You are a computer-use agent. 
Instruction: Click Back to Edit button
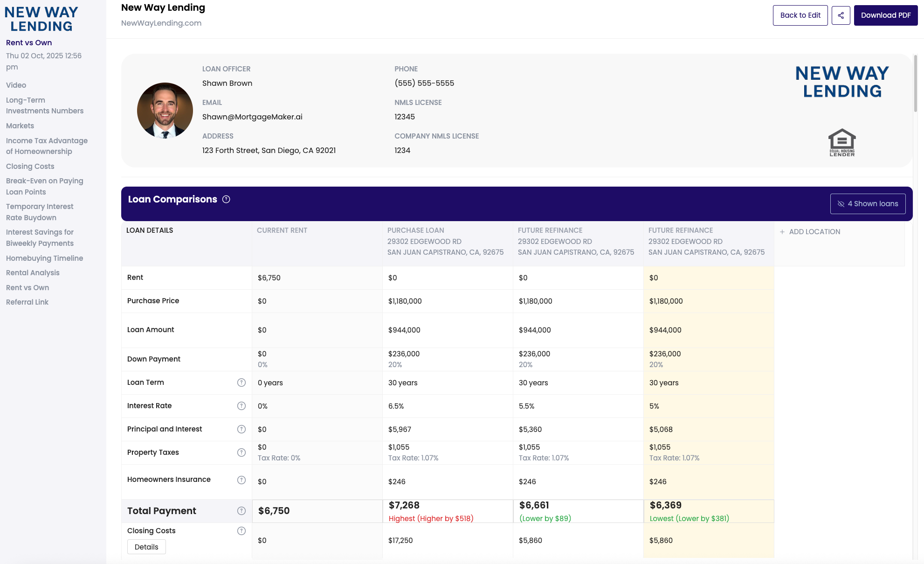(x=800, y=15)
